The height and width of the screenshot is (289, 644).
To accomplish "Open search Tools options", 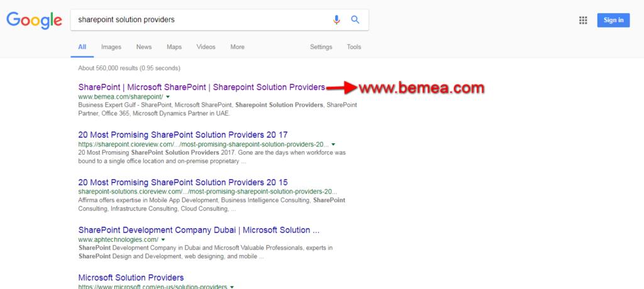I will (354, 47).
